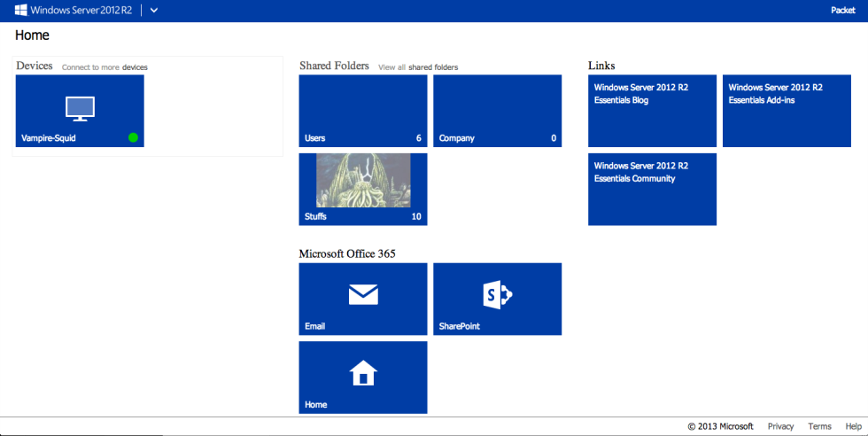Open the Privacy footer link

pos(780,426)
